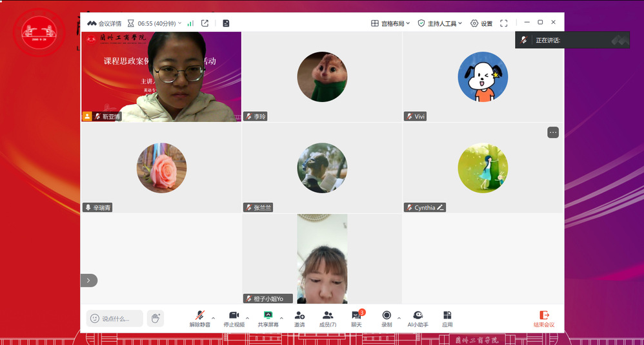644x345 pixels.
Task: Open the 邀请 invite dialog
Action: click(x=299, y=319)
